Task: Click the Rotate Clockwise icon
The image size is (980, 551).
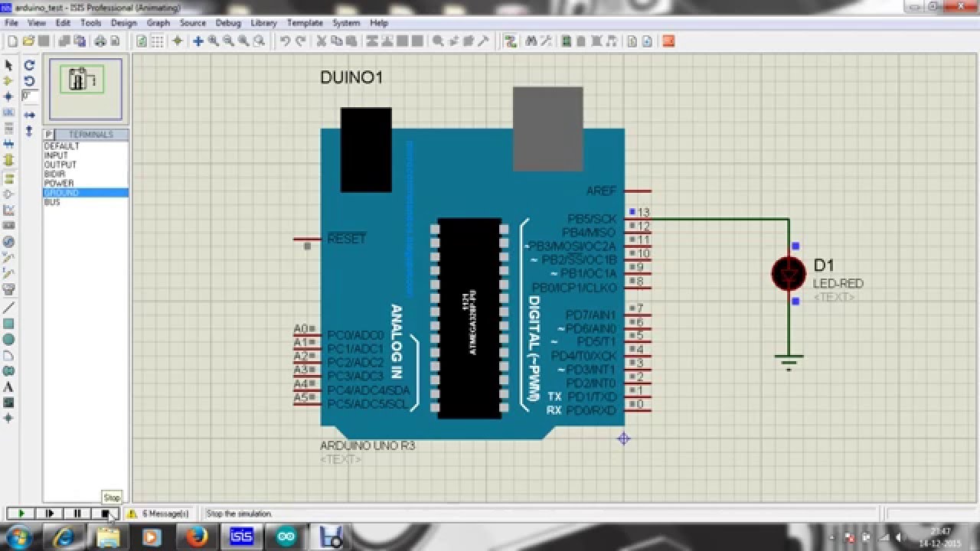Action: point(29,66)
